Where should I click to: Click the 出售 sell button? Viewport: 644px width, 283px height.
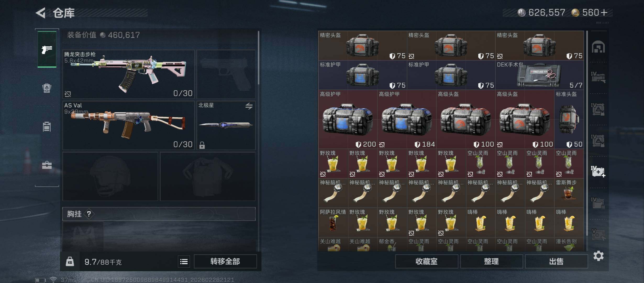tap(556, 262)
